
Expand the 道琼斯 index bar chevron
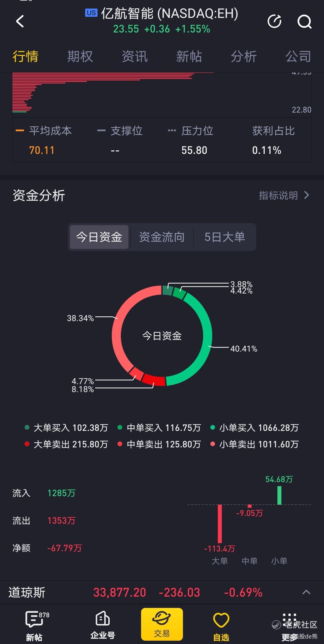(306, 592)
